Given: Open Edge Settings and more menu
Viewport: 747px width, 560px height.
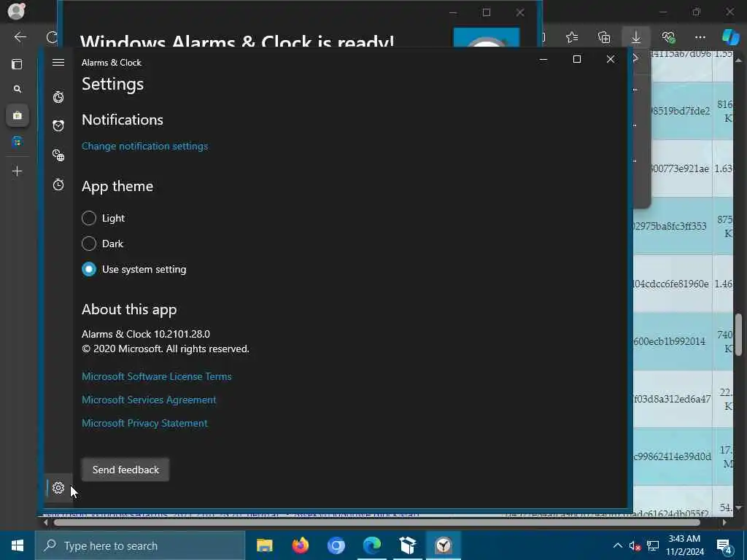Looking at the screenshot, I should tap(700, 37).
